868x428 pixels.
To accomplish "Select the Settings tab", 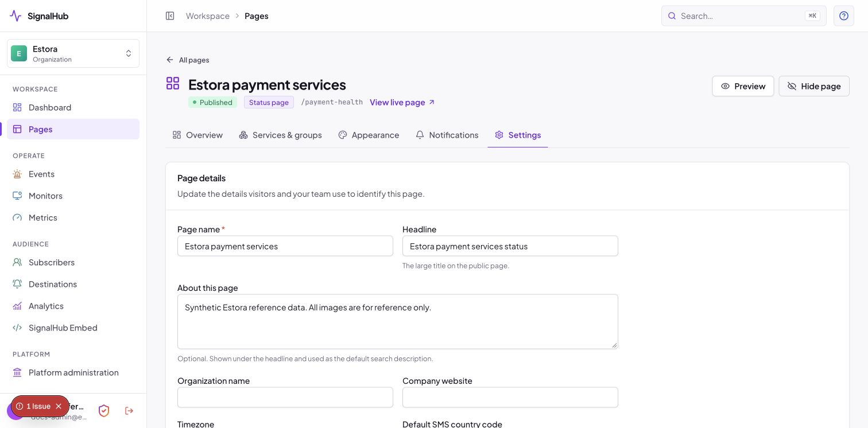I will click(x=518, y=135).
